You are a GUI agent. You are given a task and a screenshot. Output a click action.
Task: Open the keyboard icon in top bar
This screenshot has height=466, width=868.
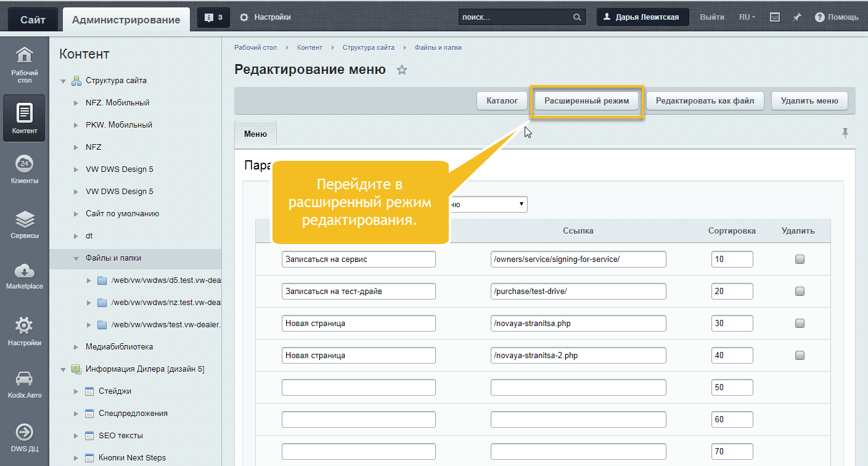775,17
